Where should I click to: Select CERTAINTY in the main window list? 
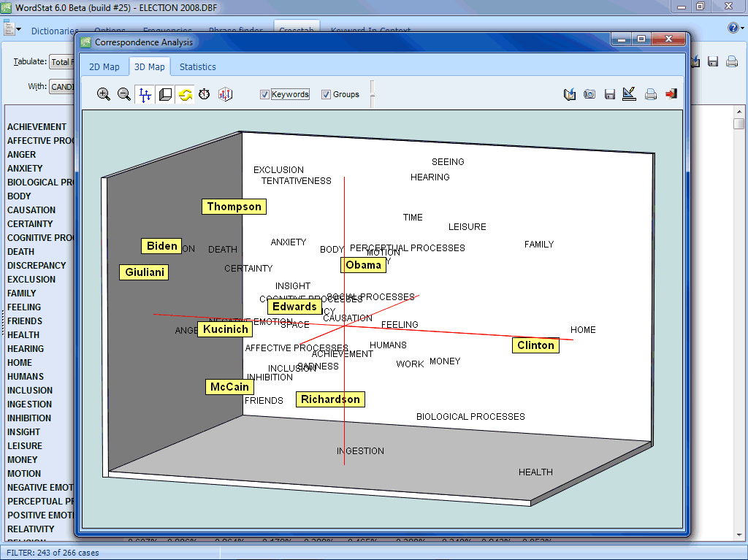[29, 223]
